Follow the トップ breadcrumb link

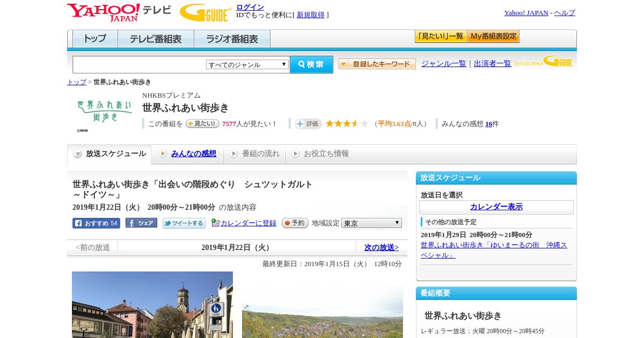(x=77, y=82)
